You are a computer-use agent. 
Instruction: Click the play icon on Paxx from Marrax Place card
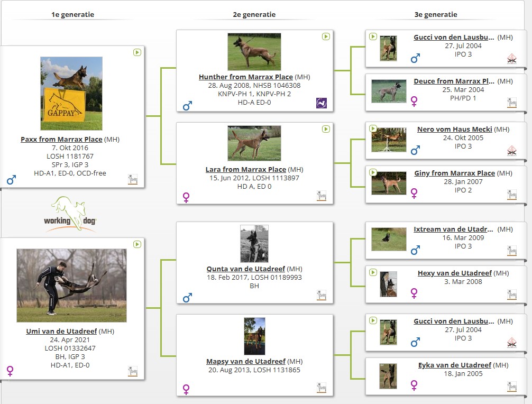coord(137,53)
